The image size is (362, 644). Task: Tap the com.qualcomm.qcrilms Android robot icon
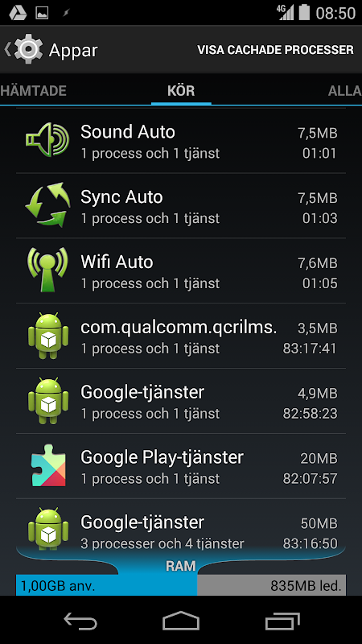(48, 336)
